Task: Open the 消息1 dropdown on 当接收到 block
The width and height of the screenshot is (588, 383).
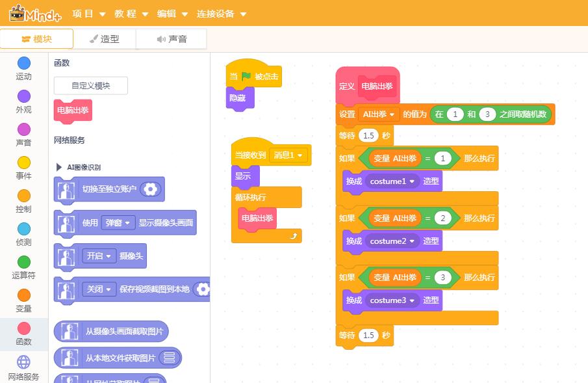Action: click(x=288, y=155)
